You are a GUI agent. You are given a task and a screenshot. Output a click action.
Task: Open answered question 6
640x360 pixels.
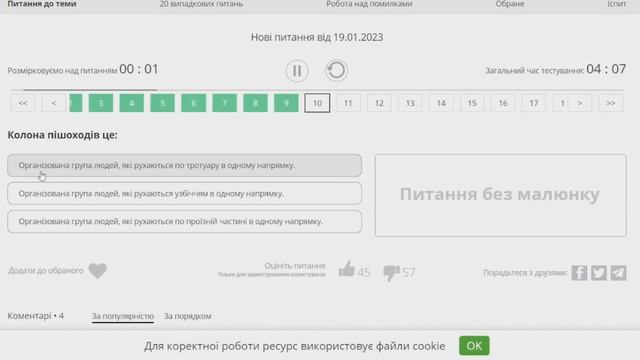coord(193,103)
